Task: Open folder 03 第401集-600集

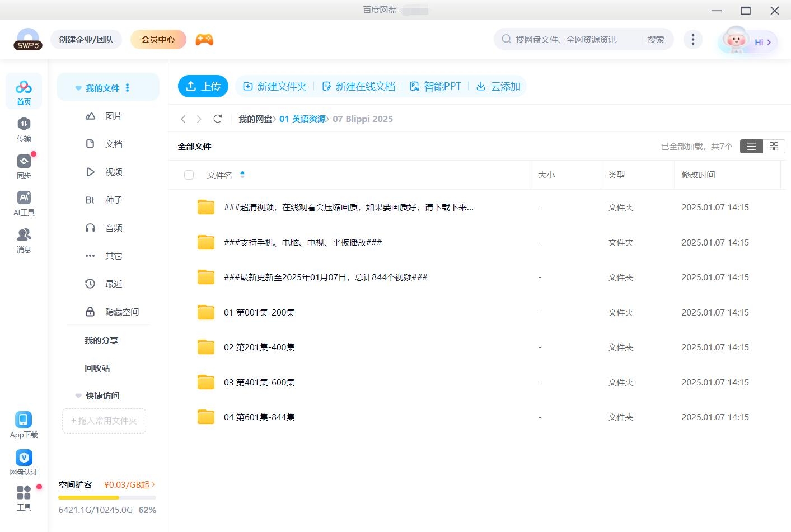Action: coord(259,382)
